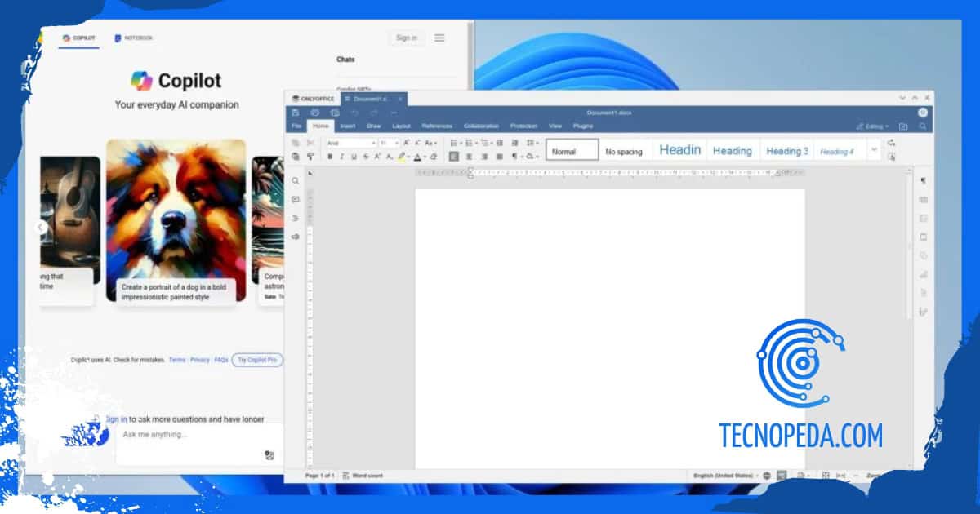Screen dimensions: 980x514
Task: Decrease font size with A-down icon
Action: point(416,143)
